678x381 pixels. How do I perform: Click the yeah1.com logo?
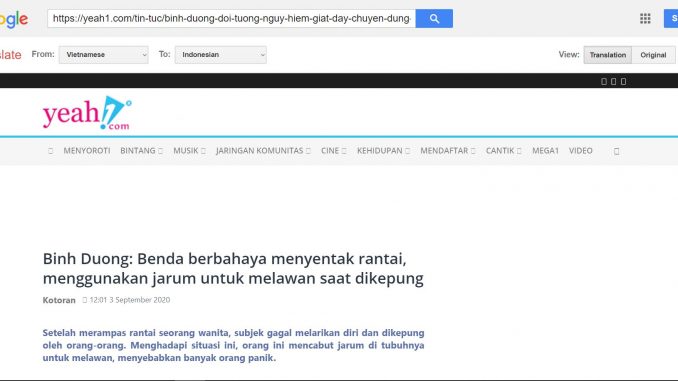pyautogui.click(x=87, y=113)
